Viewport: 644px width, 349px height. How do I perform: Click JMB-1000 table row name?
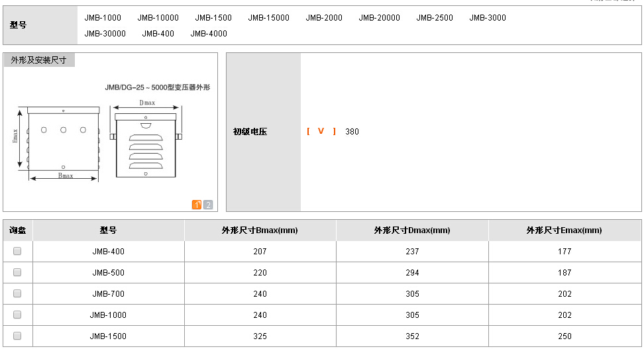click(x=109, y=315)
